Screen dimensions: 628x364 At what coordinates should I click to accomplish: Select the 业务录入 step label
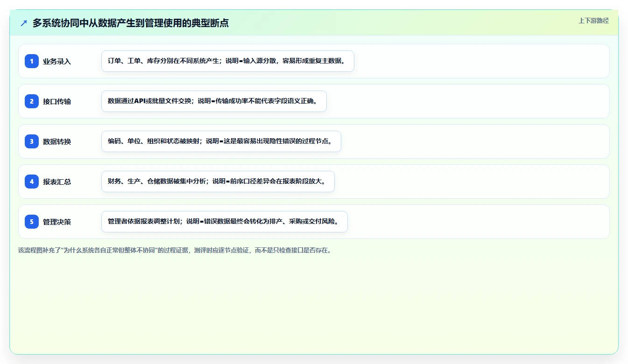(57, 61)
